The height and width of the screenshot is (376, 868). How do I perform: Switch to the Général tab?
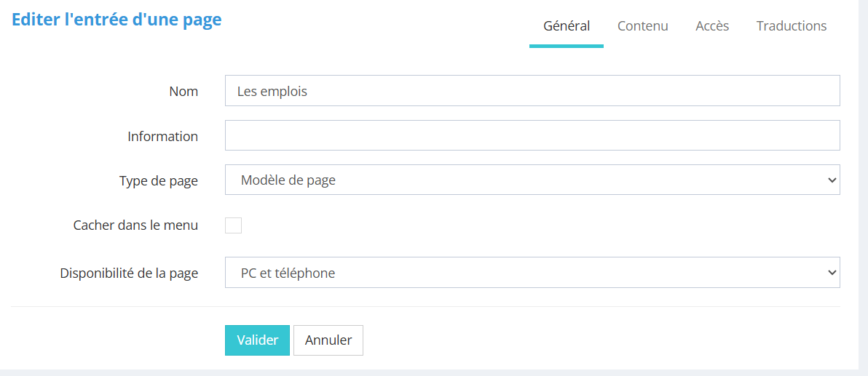567,26
